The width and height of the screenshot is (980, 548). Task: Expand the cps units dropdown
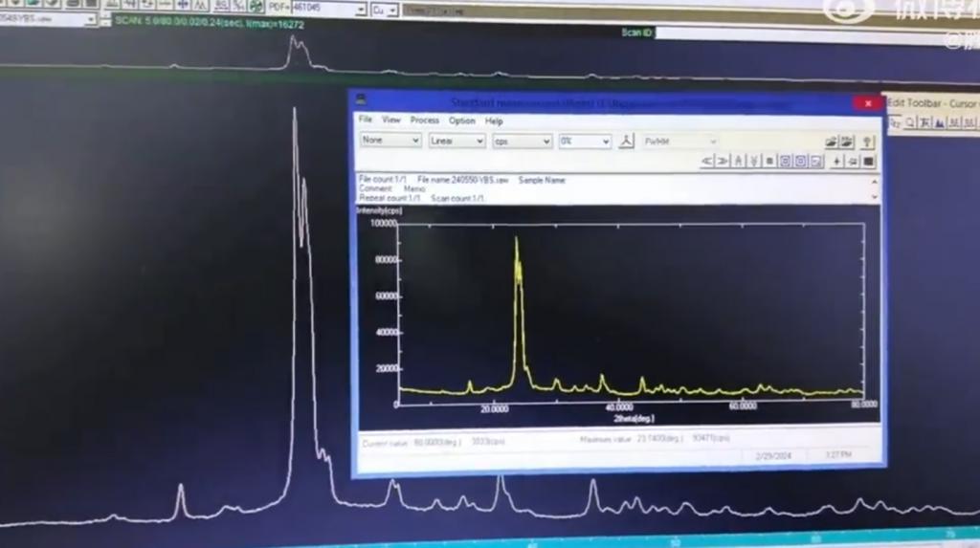(523, 141)
